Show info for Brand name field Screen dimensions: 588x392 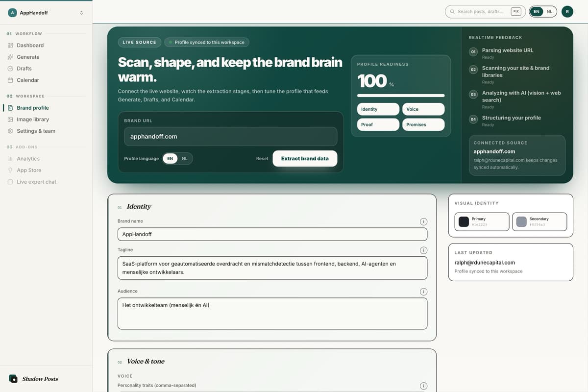click(x=424, y=221)
